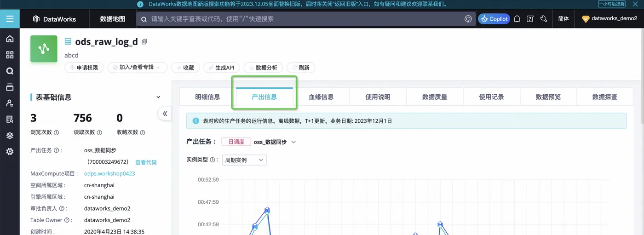This screenshot has height=235, width=644.
Task: Switch to the 明细信息 tab
Action: 207,97
